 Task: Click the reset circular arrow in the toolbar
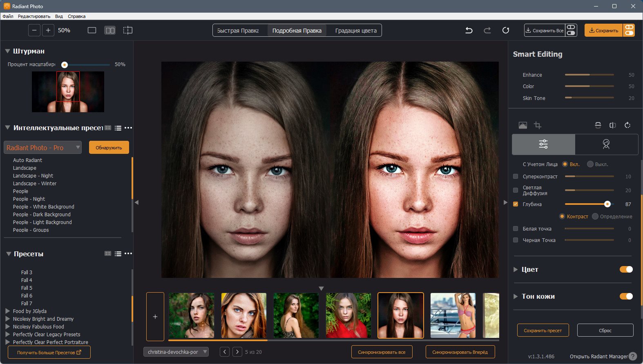tap(506, 30)
